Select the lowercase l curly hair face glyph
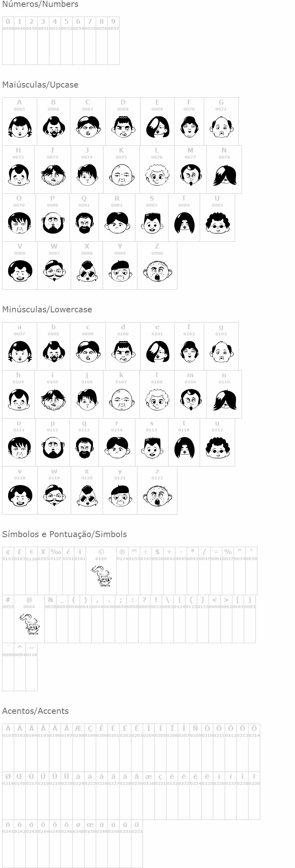 coord(157,399)
